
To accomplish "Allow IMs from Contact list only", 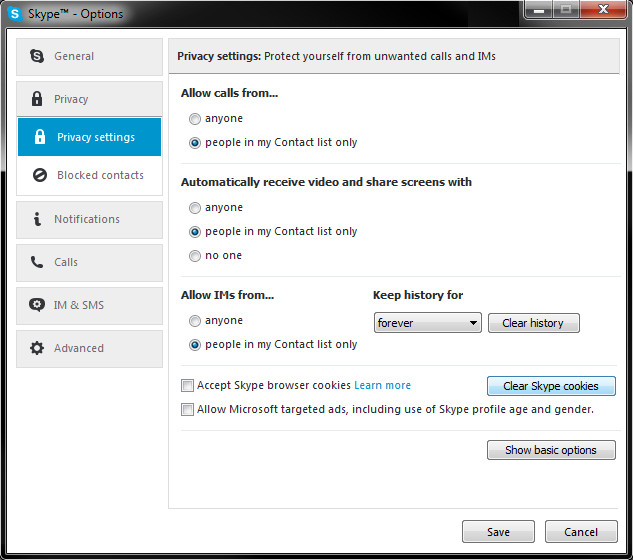I will click(x=195, y=345).
